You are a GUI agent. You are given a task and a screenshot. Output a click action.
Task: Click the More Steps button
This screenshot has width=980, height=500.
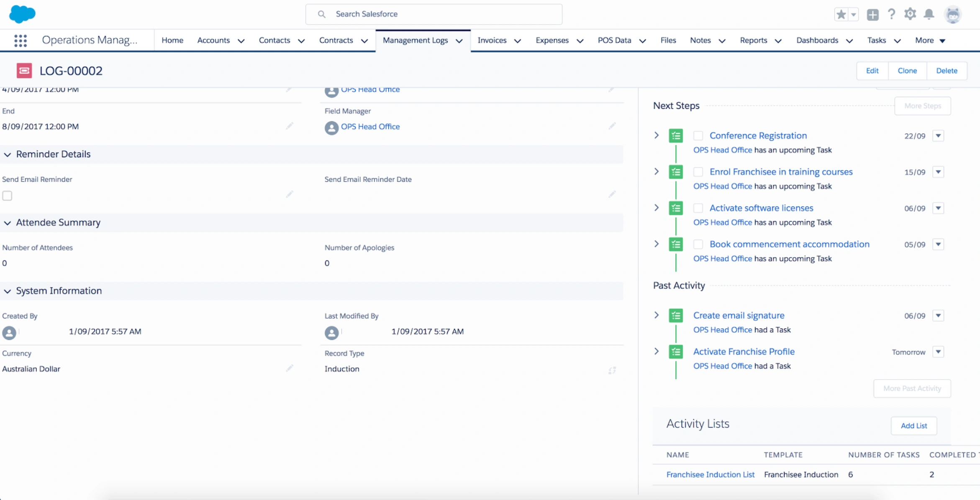click(x=922, y=106)
